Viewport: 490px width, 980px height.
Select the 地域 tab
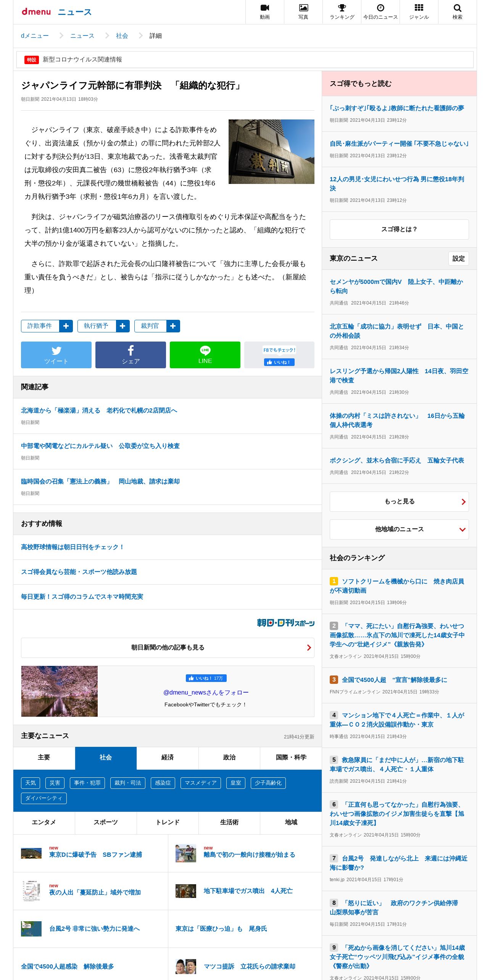coord(291,823)
